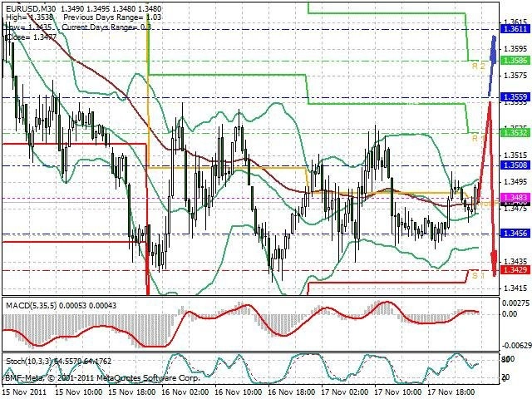The width and height of the screenshot is (532, 399).
Task: Click the blue 1.3508 price label
Action: [515, 165]
